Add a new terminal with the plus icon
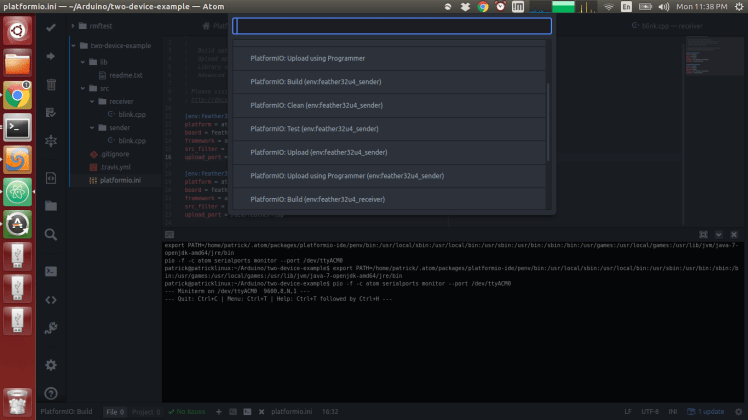This screenshot has width=748, height=420. (x=218, y=411)
